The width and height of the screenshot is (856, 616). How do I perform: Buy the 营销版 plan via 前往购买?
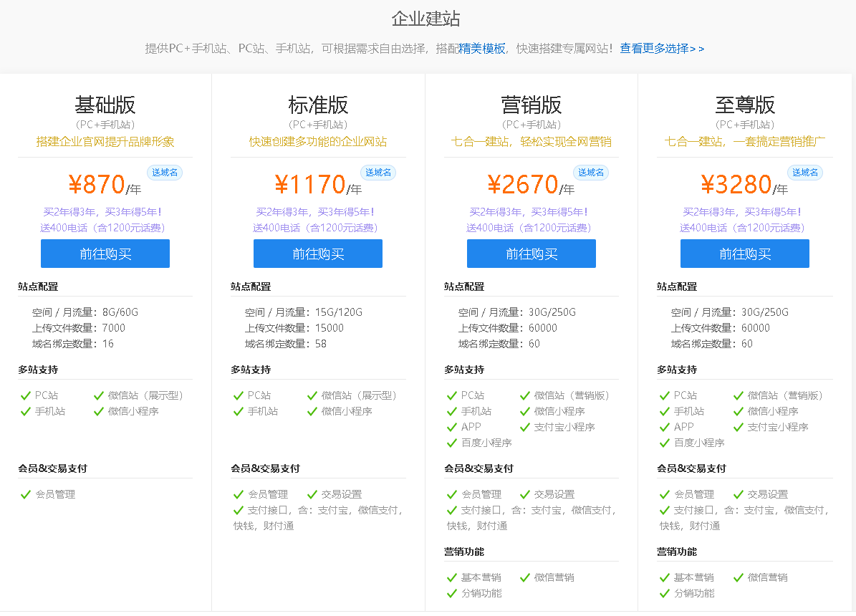[531, 254]
